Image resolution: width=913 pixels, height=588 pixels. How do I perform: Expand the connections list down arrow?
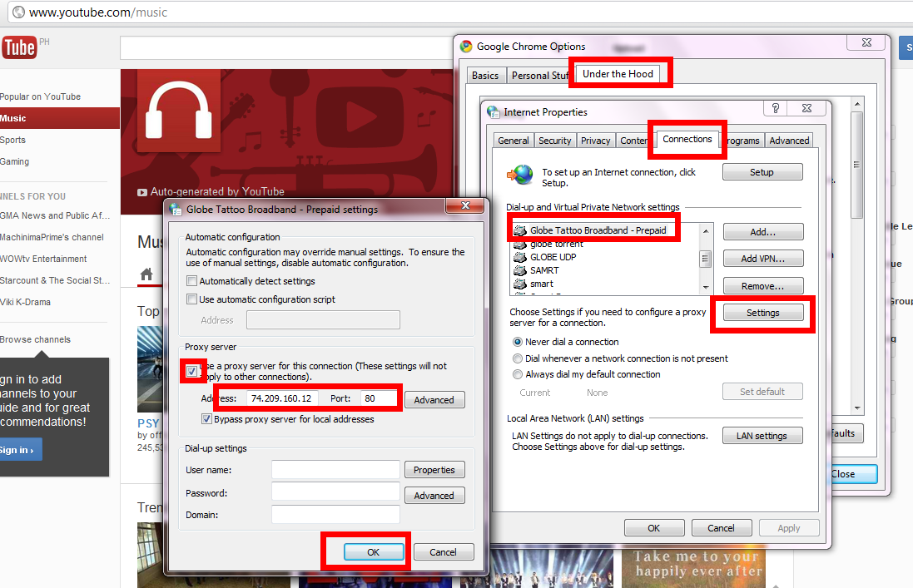click(706, 287)
